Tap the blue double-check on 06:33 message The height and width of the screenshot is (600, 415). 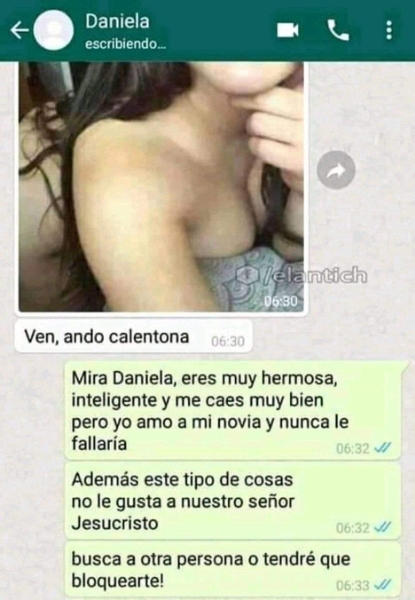[382, 585]
